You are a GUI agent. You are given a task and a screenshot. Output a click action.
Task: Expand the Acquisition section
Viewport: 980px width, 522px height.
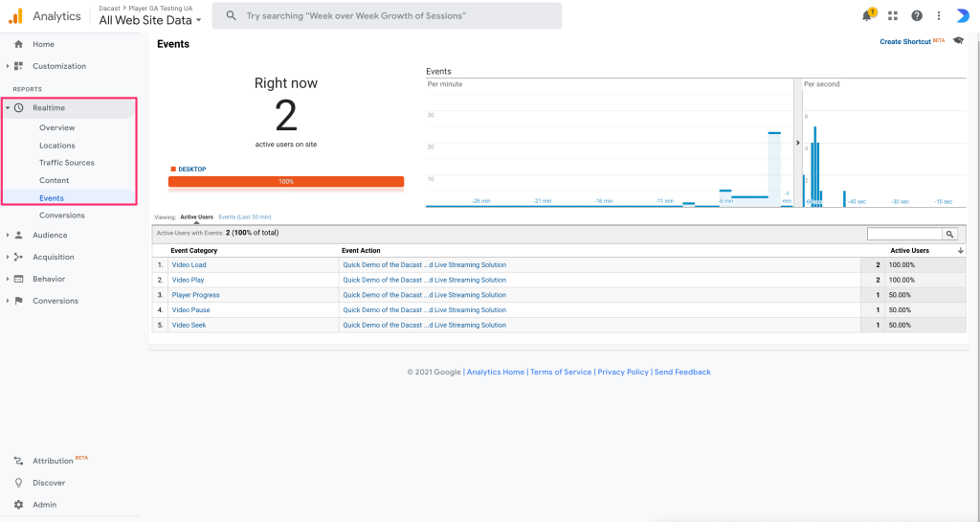point(8,257)
